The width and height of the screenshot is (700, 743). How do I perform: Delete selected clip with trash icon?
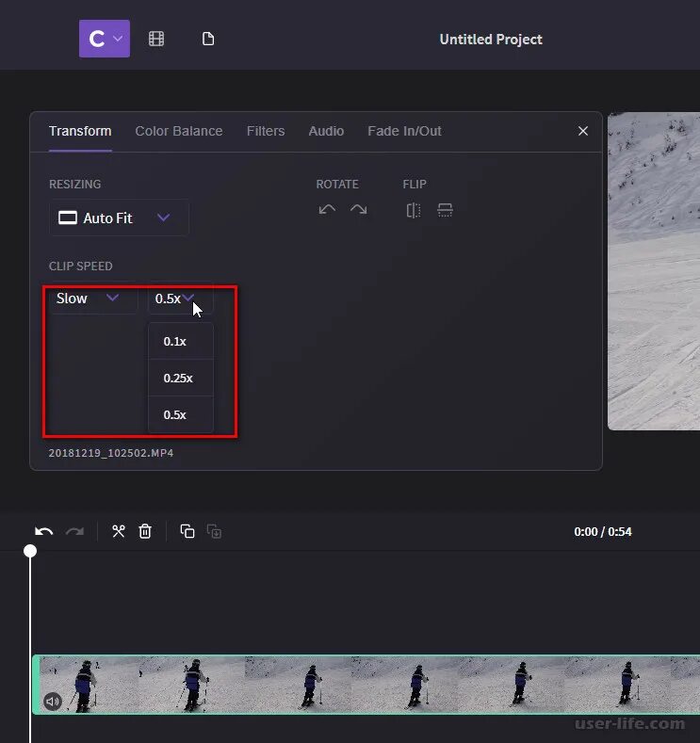[x=145, y=532]
